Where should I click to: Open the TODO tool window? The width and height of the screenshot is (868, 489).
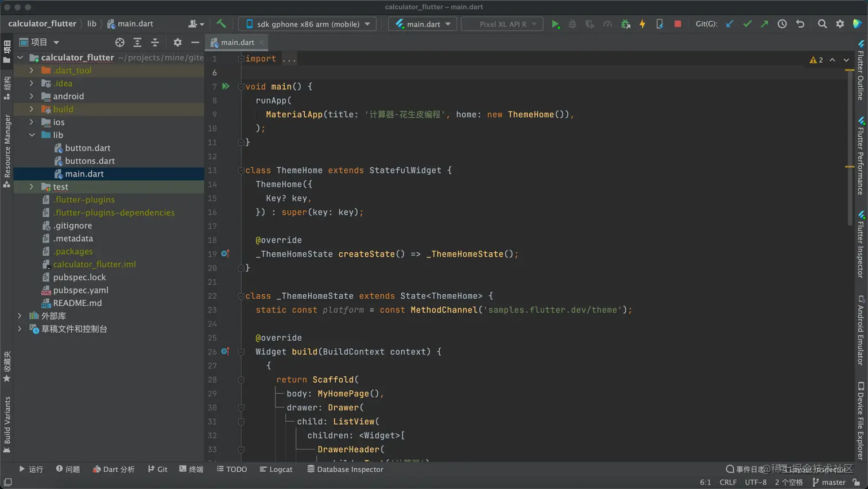(232, 469)
